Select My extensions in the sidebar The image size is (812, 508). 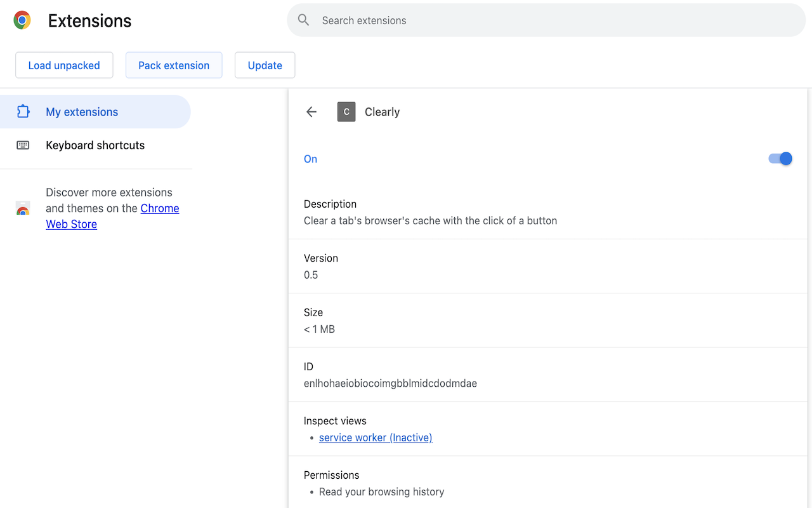tap(82, 111)
